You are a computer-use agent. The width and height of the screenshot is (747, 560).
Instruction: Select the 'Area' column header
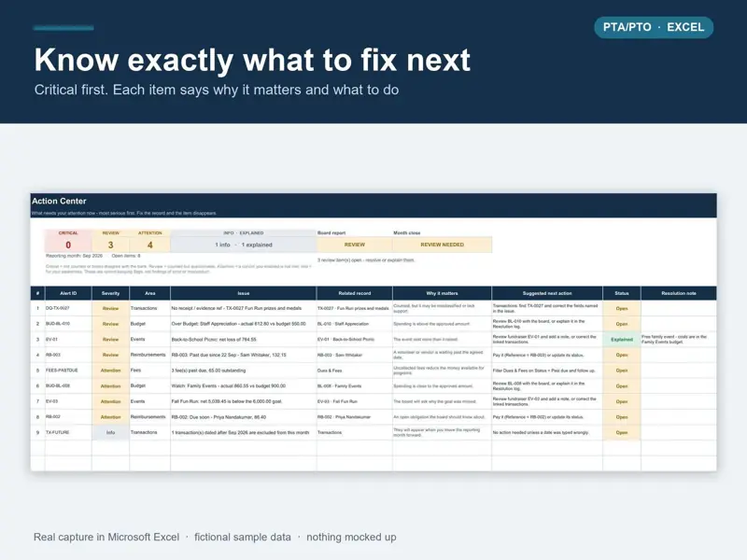pos(150,293)
